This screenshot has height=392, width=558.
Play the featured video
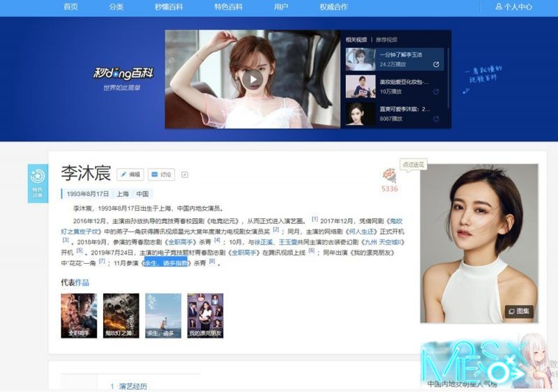(x=252, y=78)
